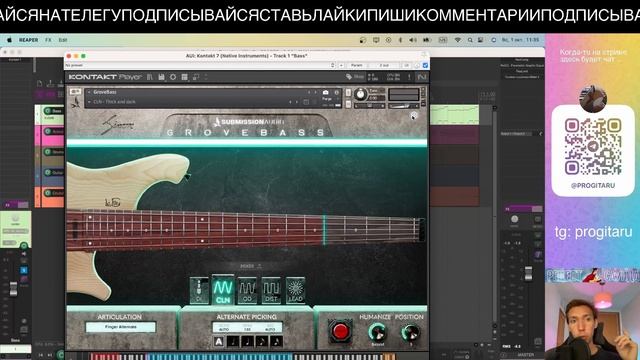This screenshot has width=640, height=360.
Task: Select the first note-value picking button
Action: tap(233, 341)
